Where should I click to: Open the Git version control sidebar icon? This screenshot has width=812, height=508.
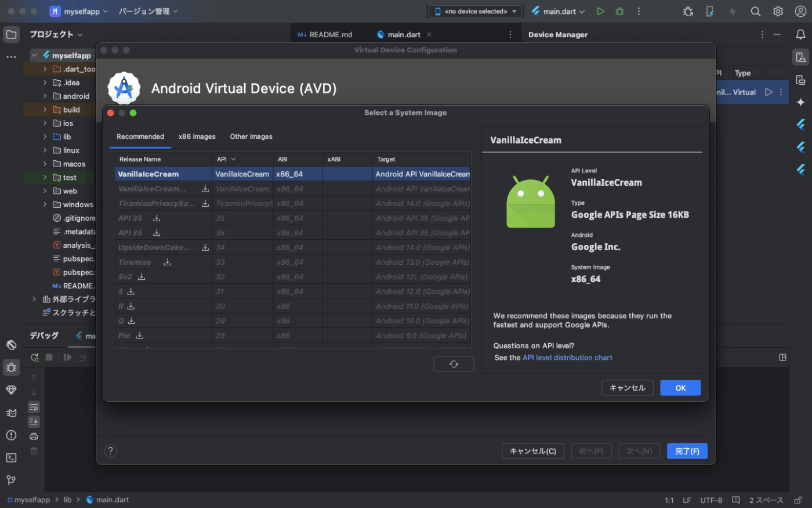click(11, 480)
